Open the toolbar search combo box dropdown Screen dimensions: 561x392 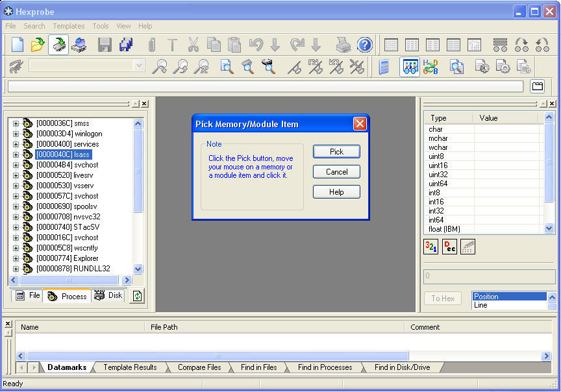pos(139,66)
